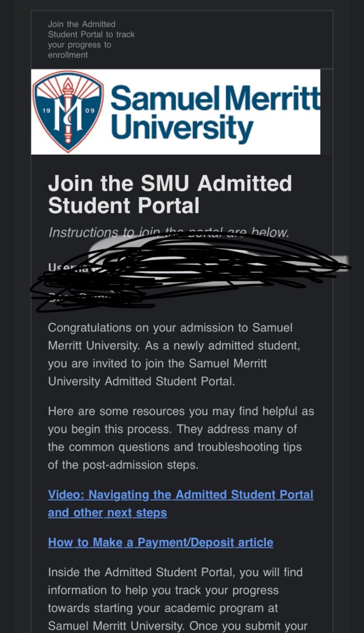Select the italic "Instructions to join the portal" line
Viewport: 364px width, 633px height.
pyautogui.click(x=168, y=232)
